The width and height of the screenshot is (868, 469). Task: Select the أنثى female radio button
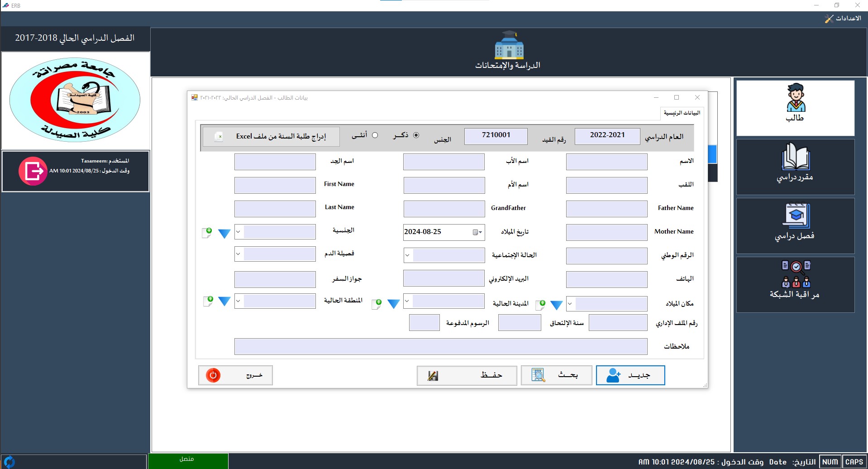pos(375,135)
